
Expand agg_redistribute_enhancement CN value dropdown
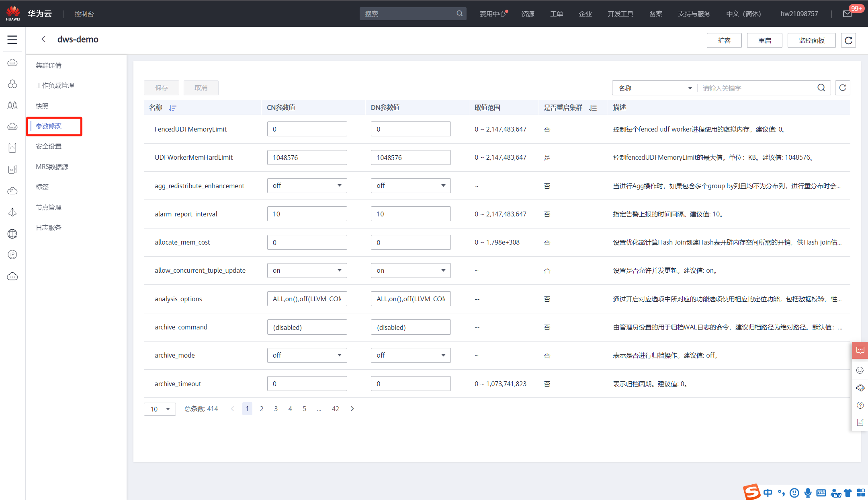click(x=307, y=186)
